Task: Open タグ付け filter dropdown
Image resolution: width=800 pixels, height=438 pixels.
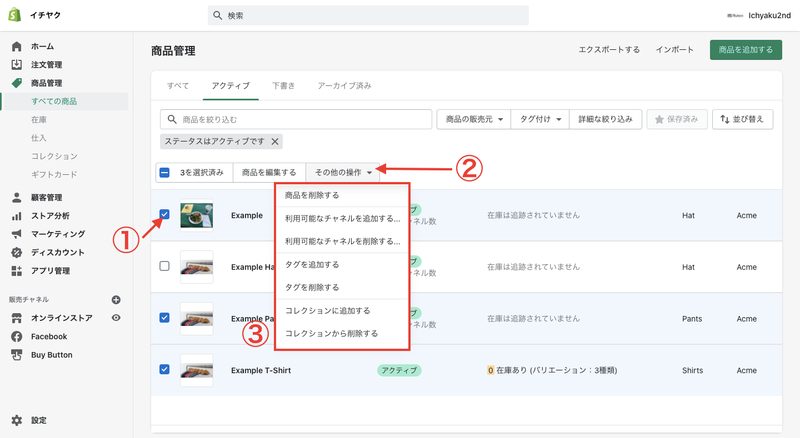Action: [540, 119]
